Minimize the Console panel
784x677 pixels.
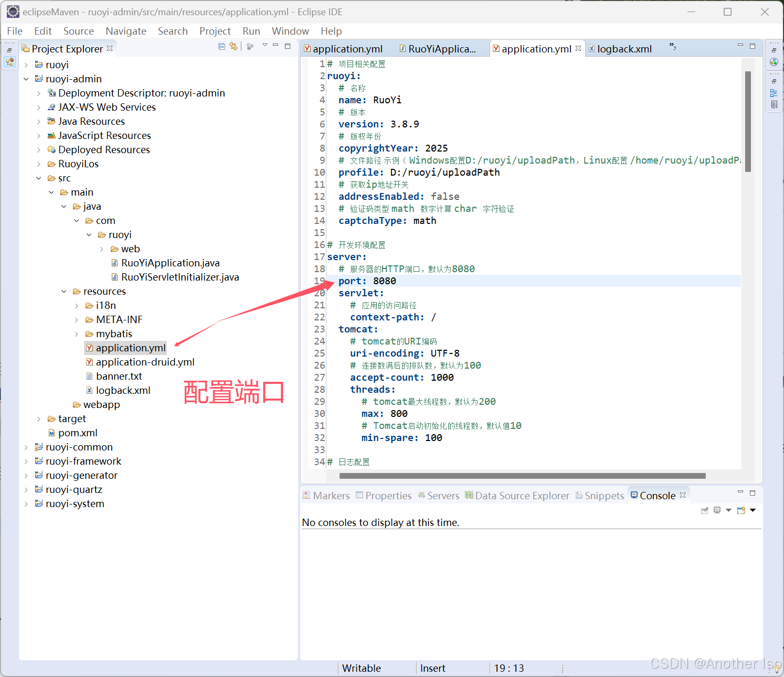click(740, 492)
